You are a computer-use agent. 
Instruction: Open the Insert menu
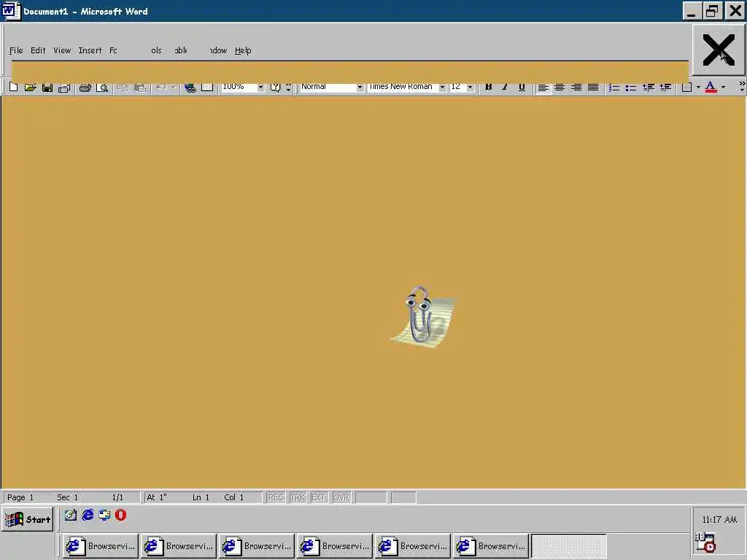coord(90,50)
